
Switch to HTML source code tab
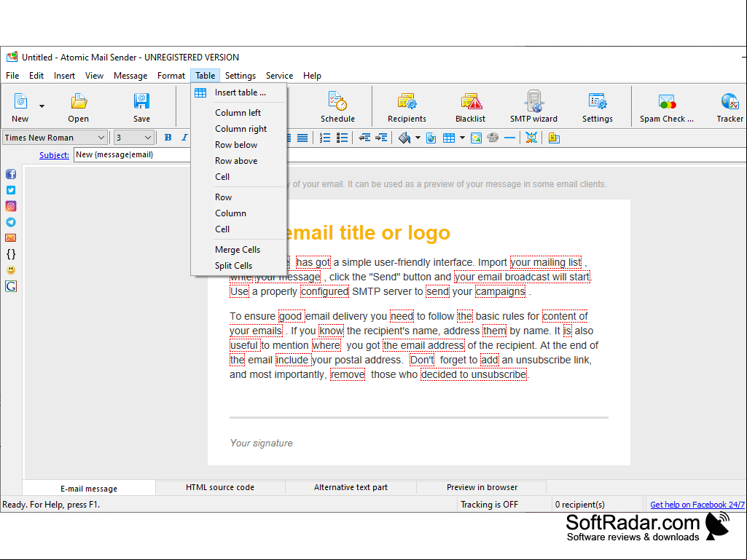click(x=220, y=488)
